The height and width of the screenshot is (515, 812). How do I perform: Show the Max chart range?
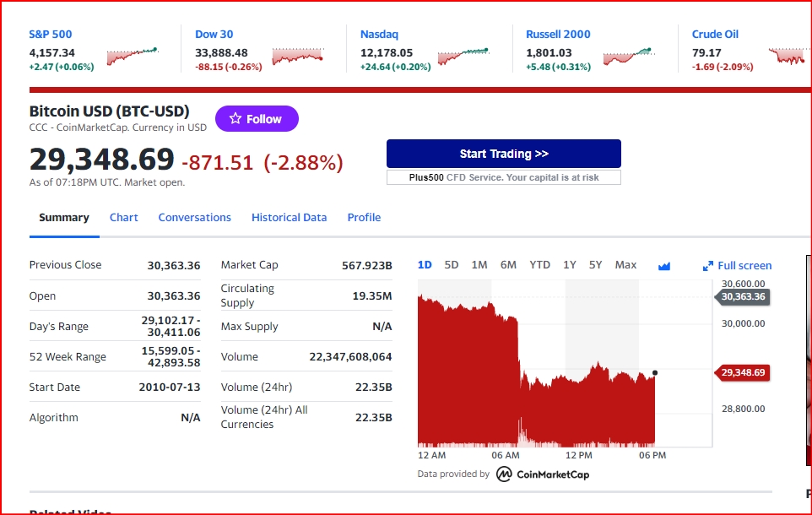coord(625,265)
